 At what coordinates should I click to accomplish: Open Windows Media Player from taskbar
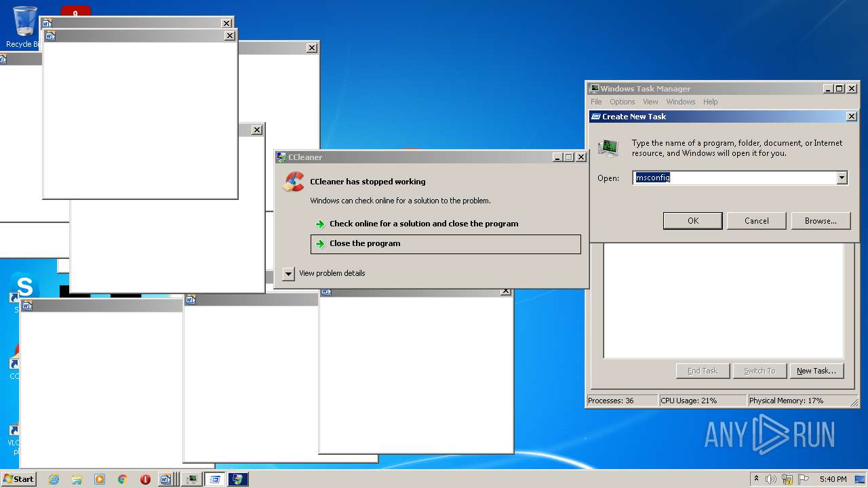pos(100,479)
